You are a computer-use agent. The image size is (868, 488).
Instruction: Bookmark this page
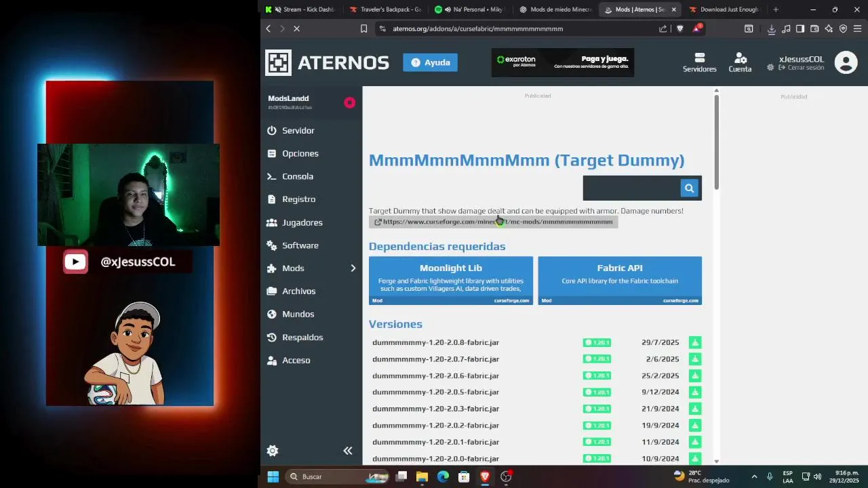point(363,28)
